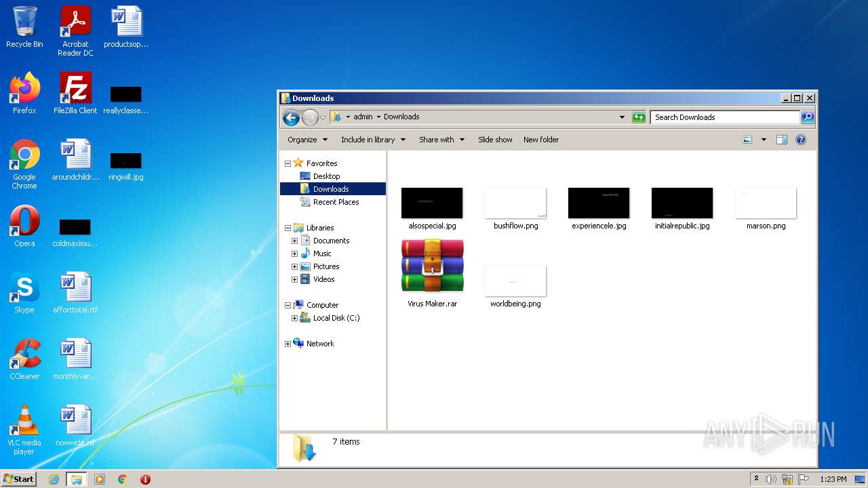This screenshot has height=488, width=868.
Task: Collapse the Libraries tree group
Action: pos(288,228)
